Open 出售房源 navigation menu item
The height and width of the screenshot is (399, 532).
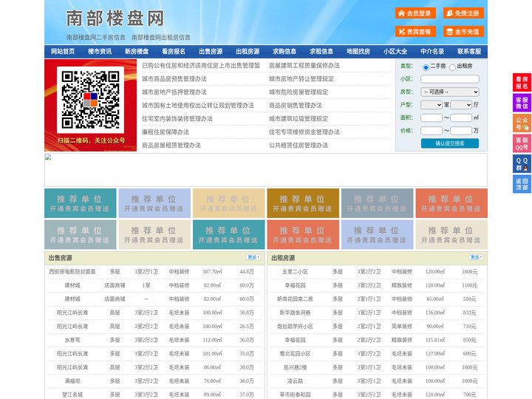coord(211,52)
